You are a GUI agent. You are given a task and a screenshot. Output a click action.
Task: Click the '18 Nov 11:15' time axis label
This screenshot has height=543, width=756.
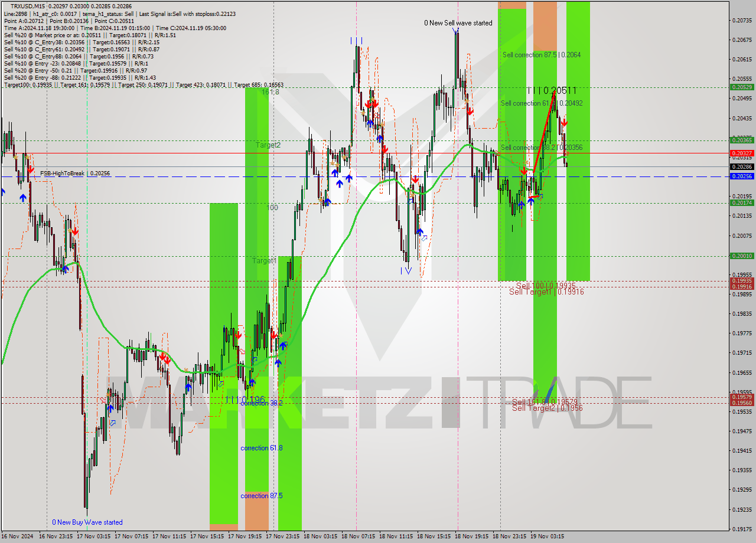pos(396,537)
